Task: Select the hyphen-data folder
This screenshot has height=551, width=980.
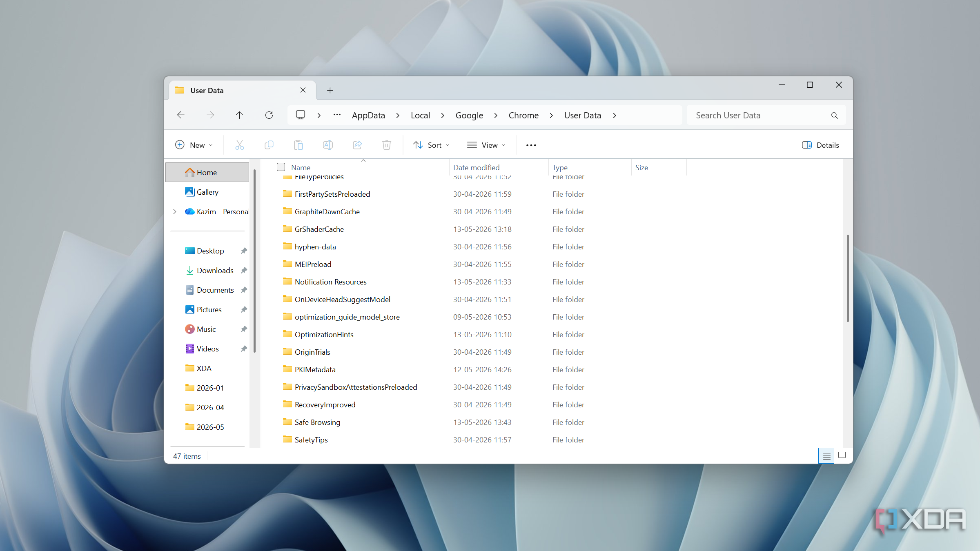Action: tap(315, 247)
